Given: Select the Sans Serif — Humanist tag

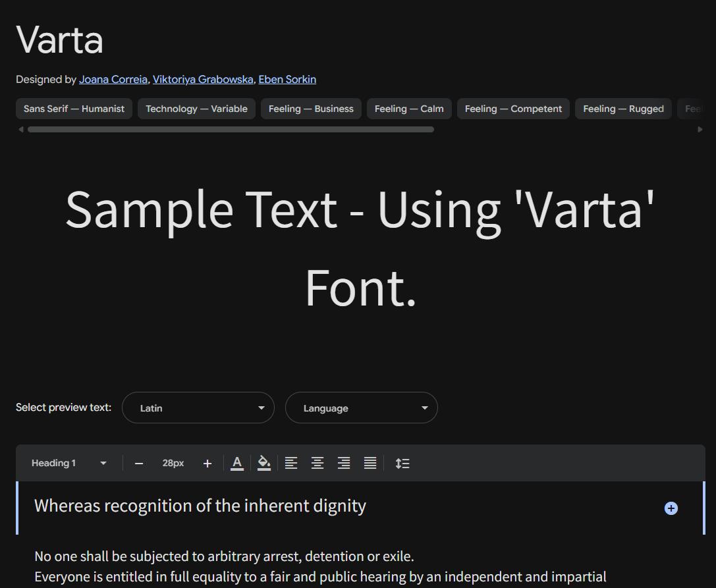Looking at the screenshot, I should pyautogui.click(x=74, y=109).
